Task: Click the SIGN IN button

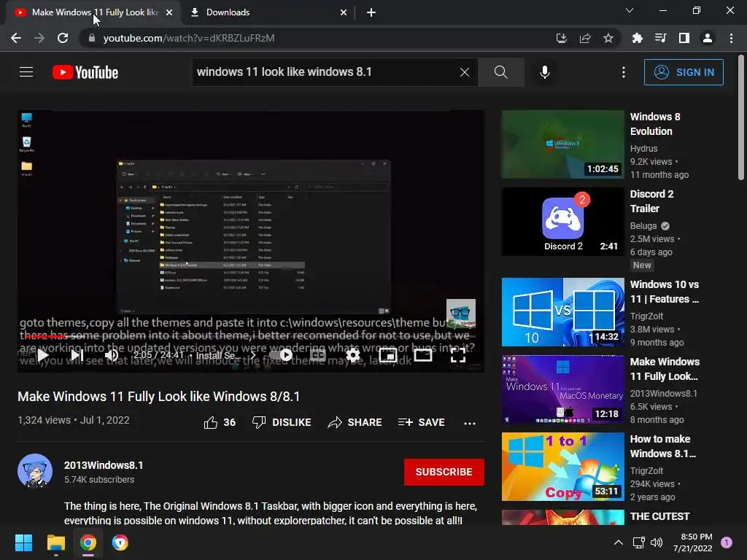Action: tap(684, 72)
